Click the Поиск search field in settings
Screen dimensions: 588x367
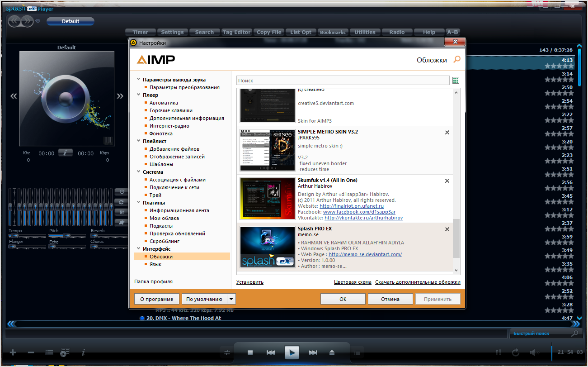[343, 80]
